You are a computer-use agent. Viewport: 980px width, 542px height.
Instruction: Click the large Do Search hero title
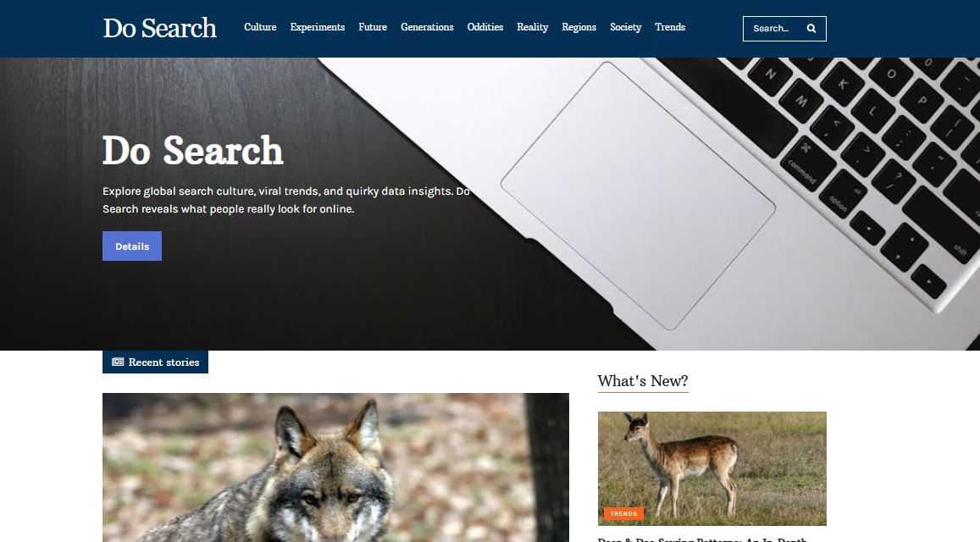pyautogui.click(x=192, y=151)
